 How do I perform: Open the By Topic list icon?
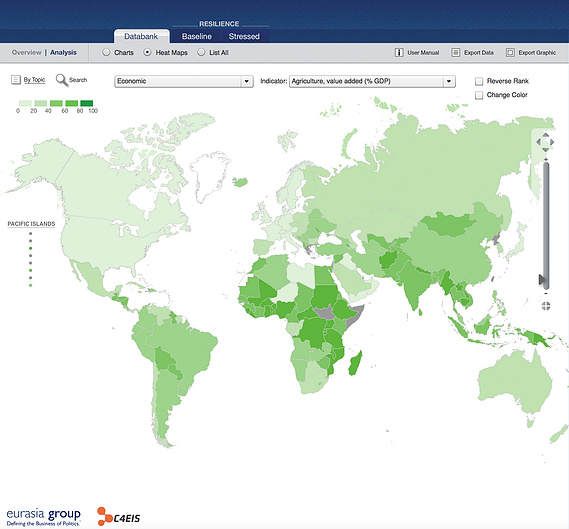[16, 79]
